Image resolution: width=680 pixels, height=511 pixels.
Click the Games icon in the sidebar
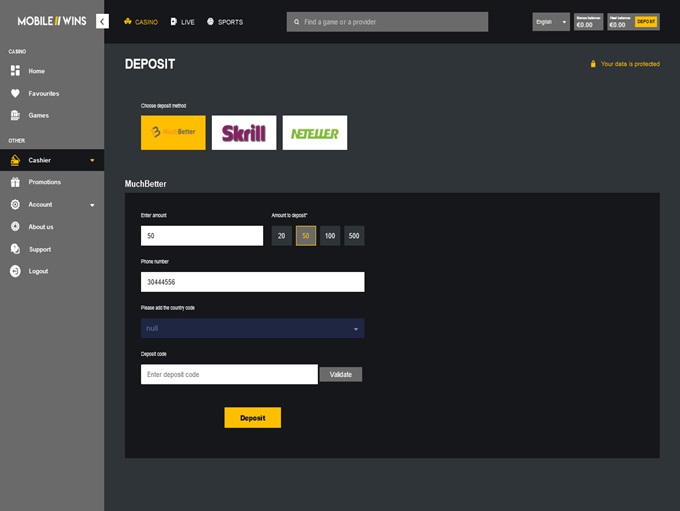coord(15,115)
